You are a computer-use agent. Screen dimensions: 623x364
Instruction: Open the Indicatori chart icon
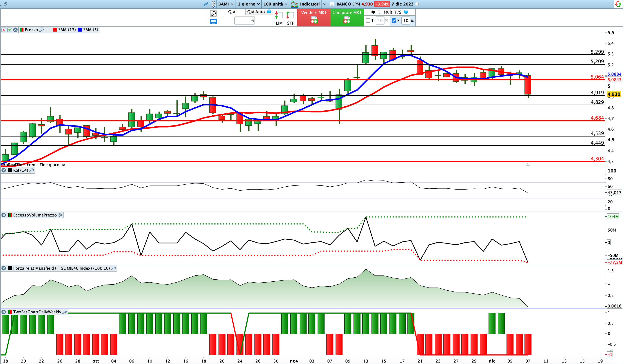(294, 4)
